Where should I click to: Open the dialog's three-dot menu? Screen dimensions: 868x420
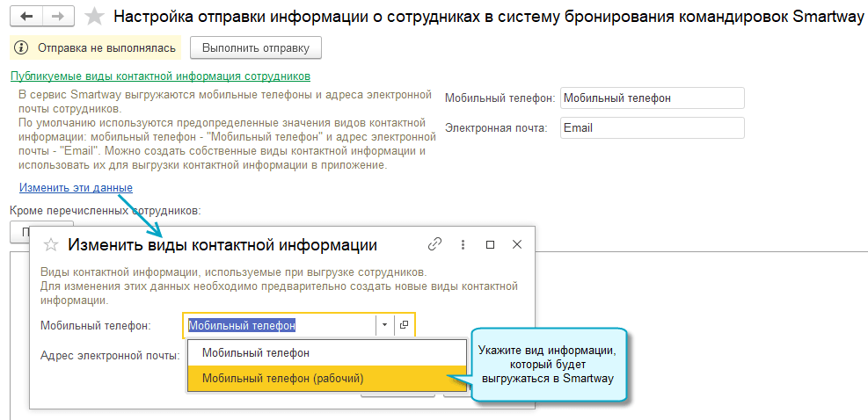pos(463,244)
